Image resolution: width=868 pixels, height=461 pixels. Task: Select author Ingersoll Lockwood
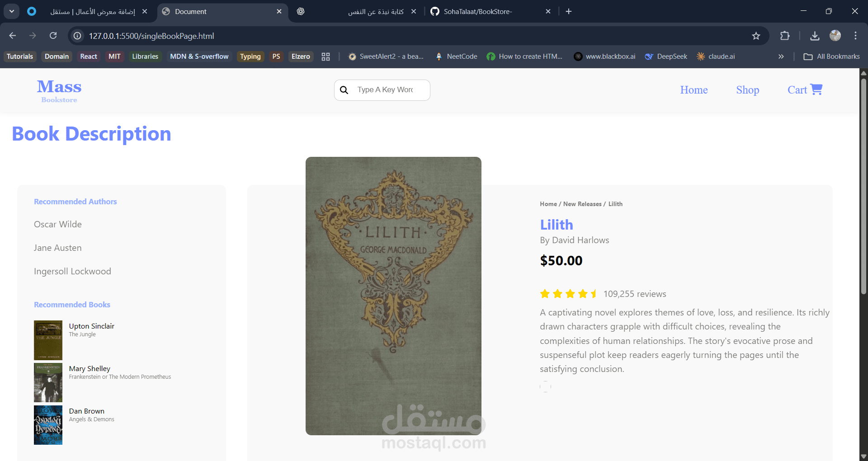(x=72, y=271)
